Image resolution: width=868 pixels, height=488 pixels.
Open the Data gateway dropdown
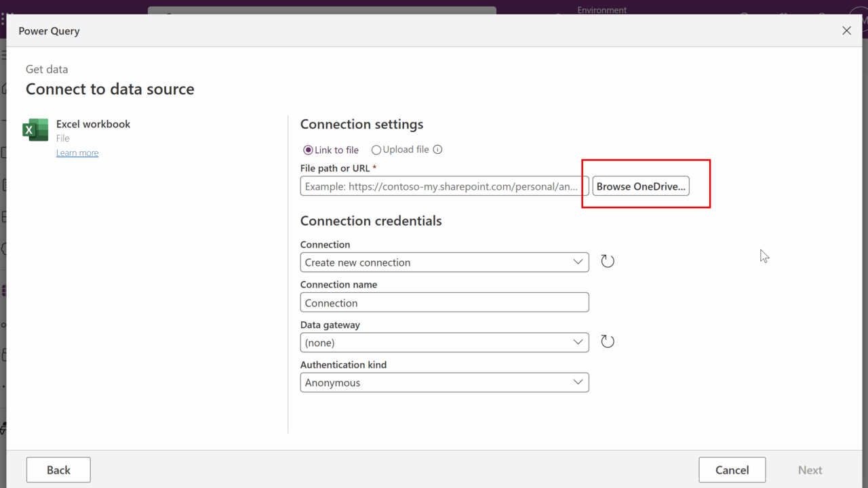[x=444, y=342]
